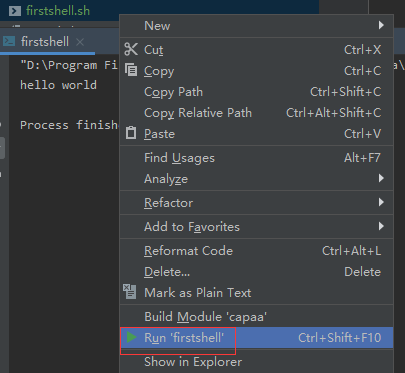
Task: Choose Copy Relative Path menu entry
Action: (x=256, y=113)
